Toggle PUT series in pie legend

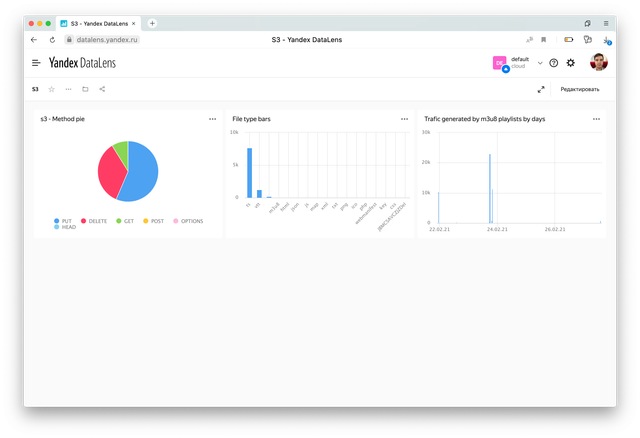pyautogui.click(x=66, y=220)
